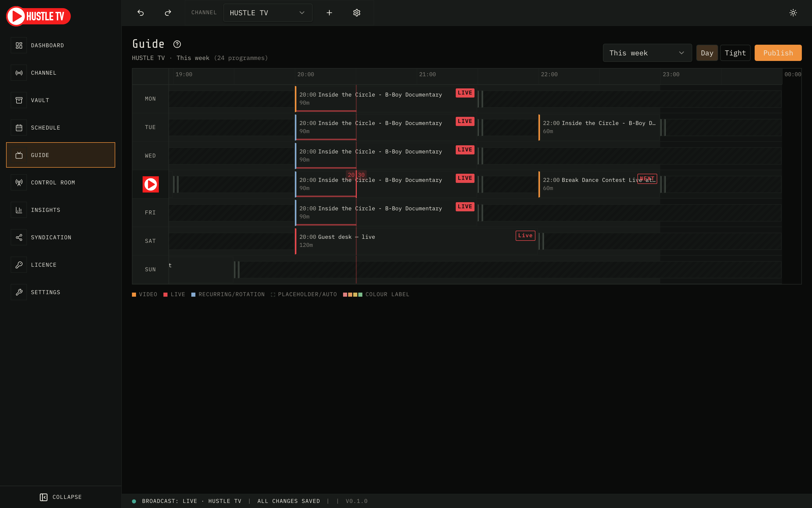Click the Saturday Live outlined badge
The image size is (812, 508).
525,235
